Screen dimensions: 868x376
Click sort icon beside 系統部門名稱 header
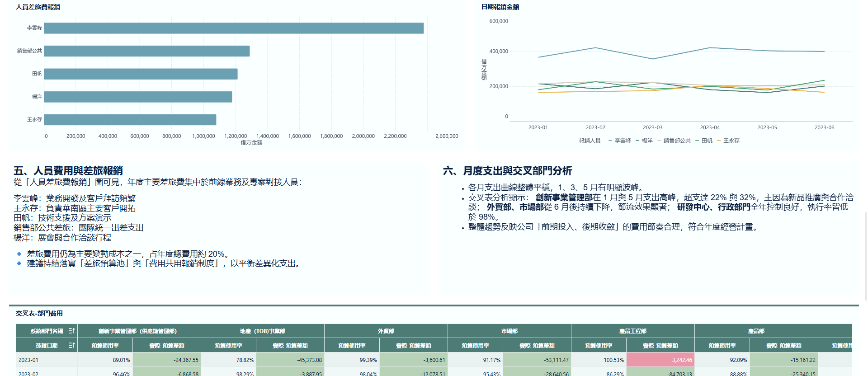click(71, 331)
